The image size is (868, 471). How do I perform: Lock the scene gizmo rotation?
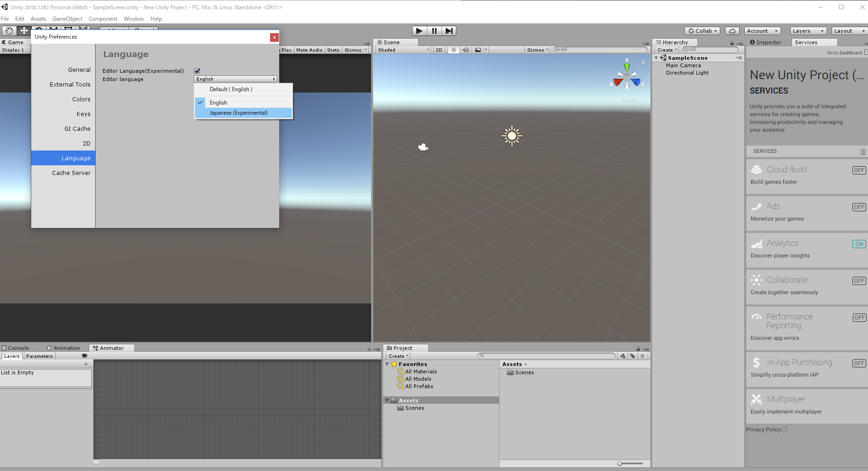coord(643,61)
